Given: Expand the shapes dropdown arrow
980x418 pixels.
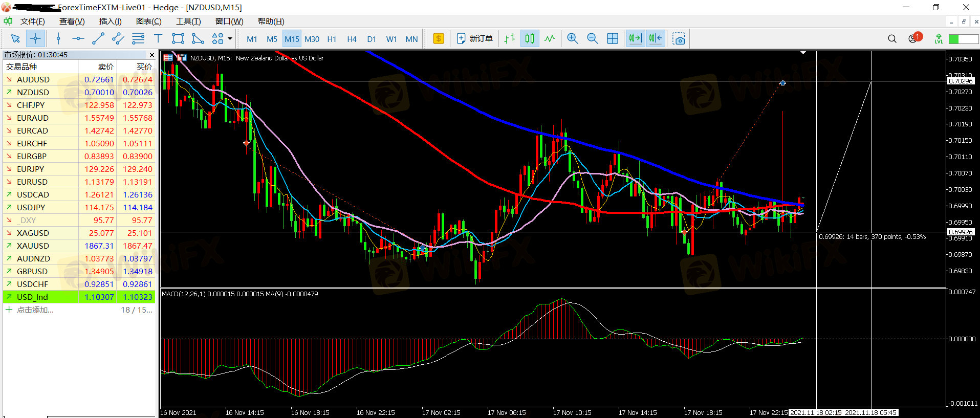Looking at the screenshot, I should [x=230, y=39].
